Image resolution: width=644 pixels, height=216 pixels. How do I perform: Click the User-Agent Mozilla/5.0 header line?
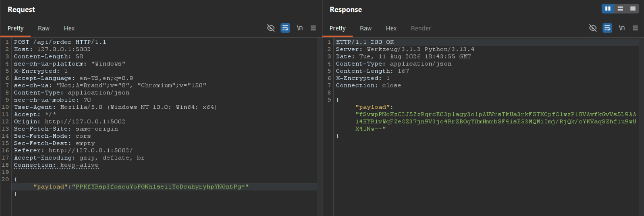116,107
